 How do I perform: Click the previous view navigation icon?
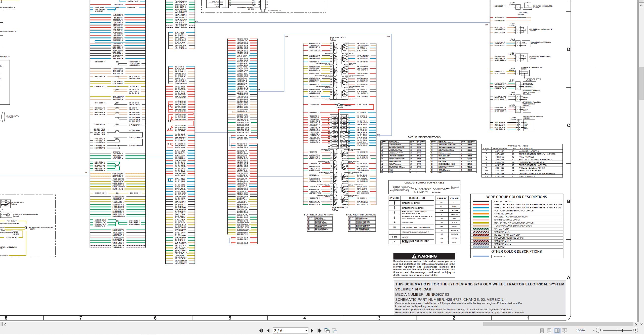(327, 330)
